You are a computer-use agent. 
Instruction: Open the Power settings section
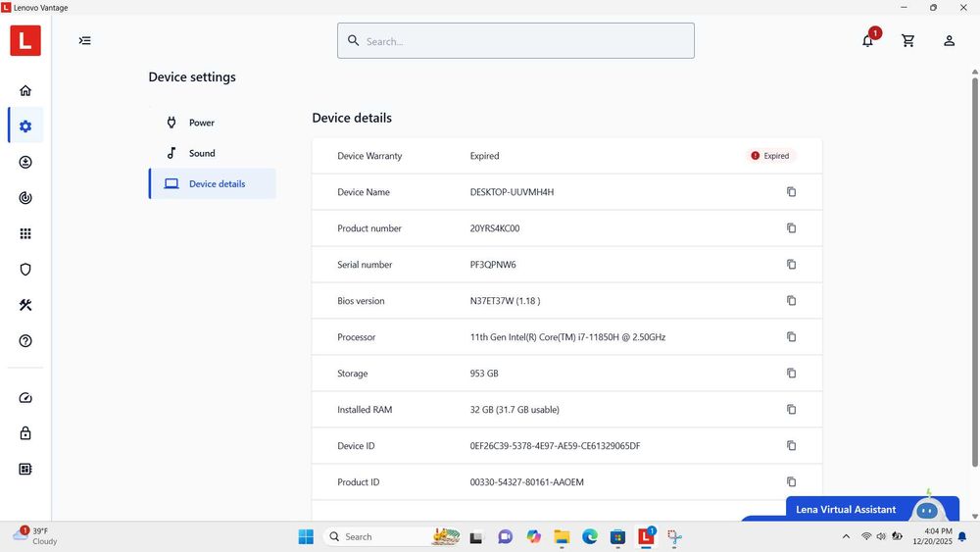tap(213, 123)
